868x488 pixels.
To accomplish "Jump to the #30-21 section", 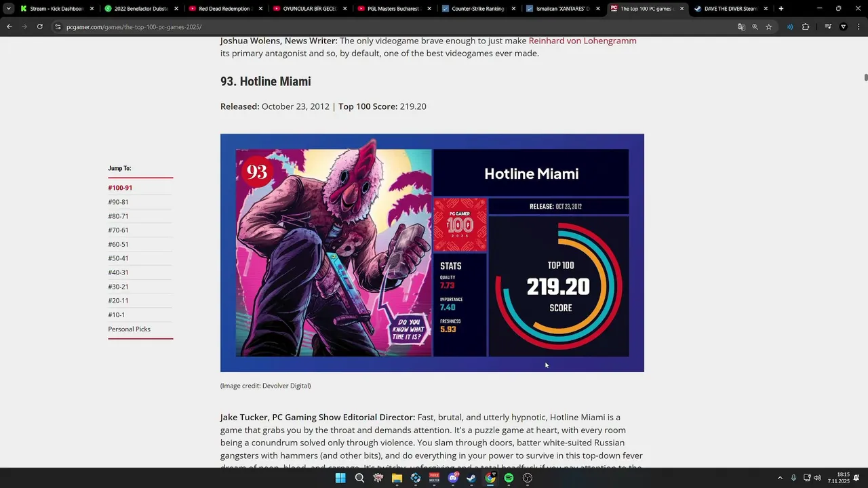I will tap(118, 287).
